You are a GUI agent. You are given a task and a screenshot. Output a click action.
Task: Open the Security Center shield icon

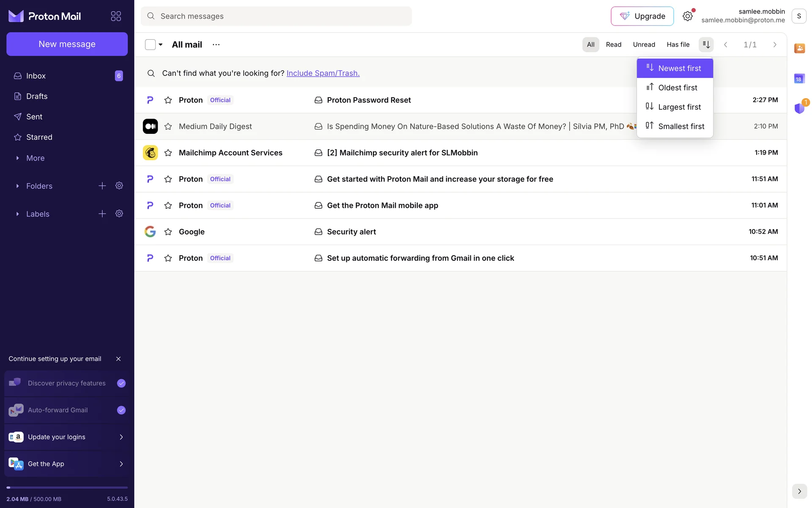[799, 108]
